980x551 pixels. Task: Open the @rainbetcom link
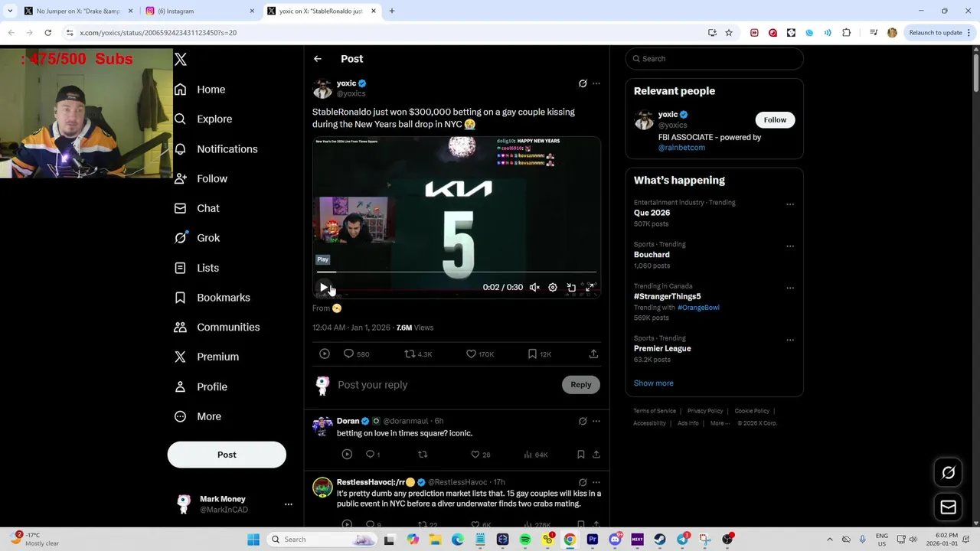(x=681, y=148)
